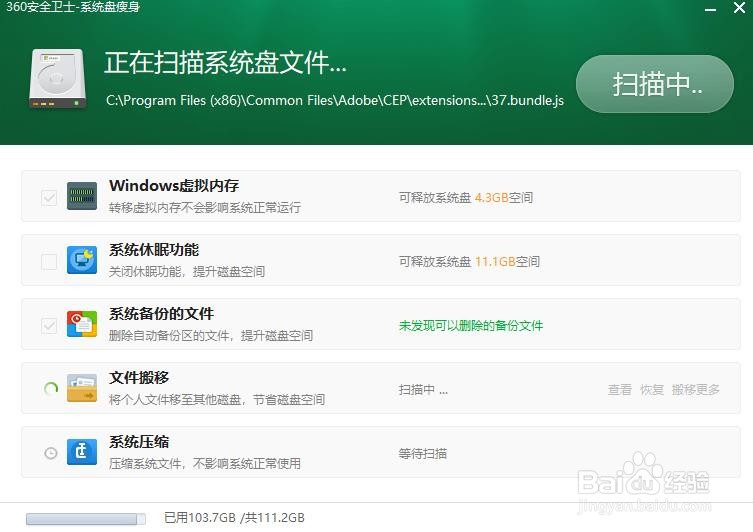Select the 系统压缩 title text
Screen dimensions: 753x532
[139, 442]
